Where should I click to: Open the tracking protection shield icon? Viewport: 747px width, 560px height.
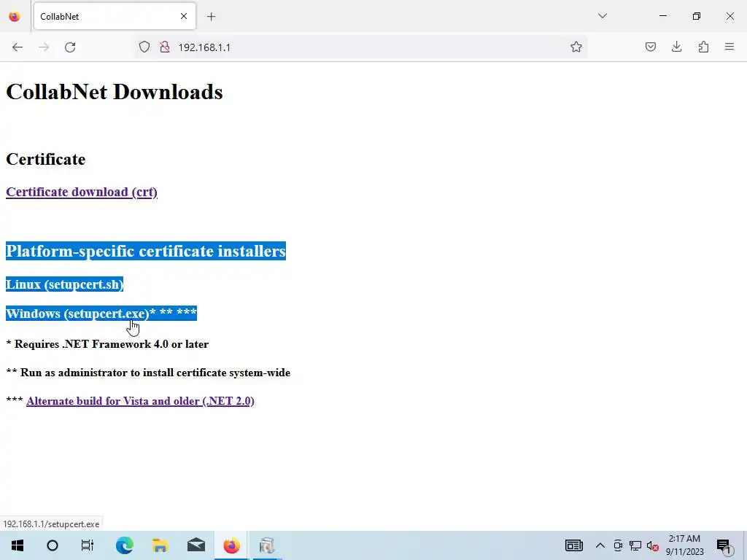(144, 47)
